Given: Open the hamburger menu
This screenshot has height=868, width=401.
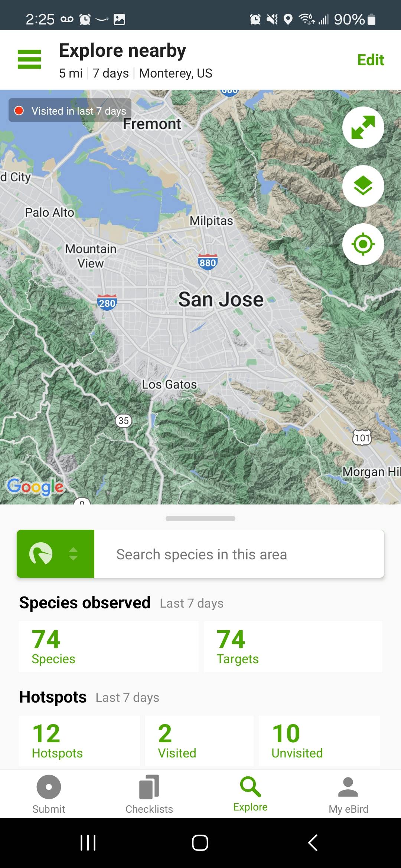Looking at the screenshot, I should 29,59.
